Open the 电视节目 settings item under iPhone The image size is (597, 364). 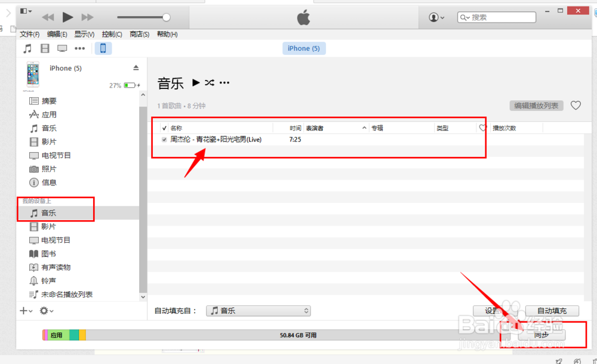[50, 155]
